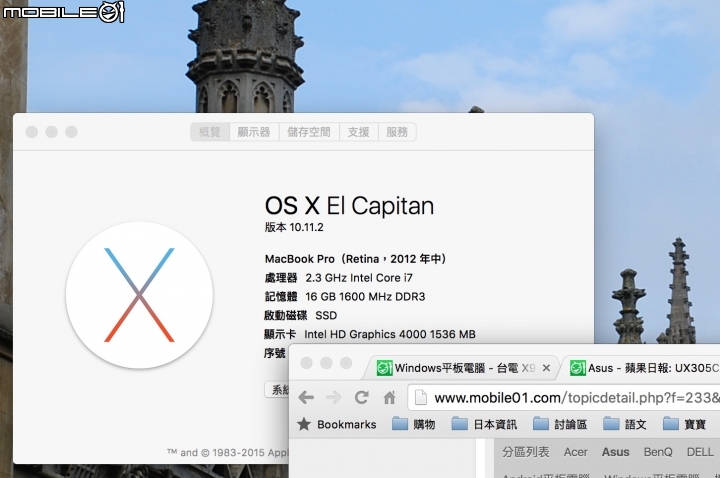
Task: Open the 購物 bookmark folder
Action: pyautogui.click(x=414, y=424)
